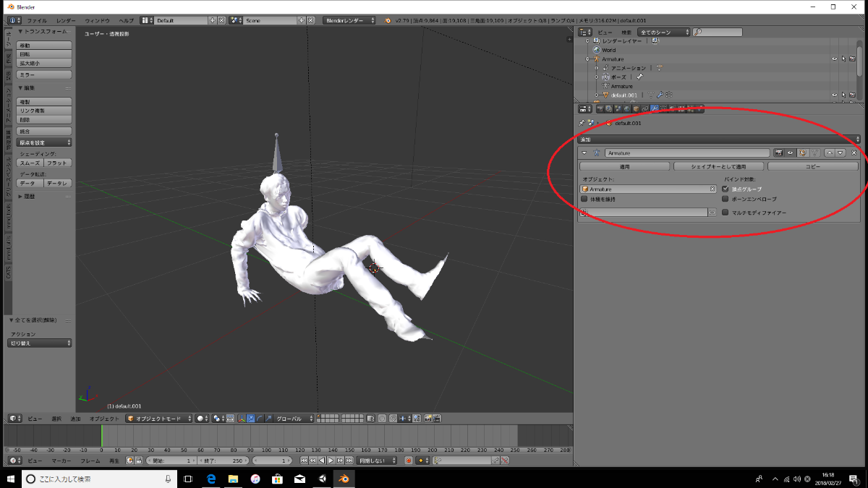Click the 適用 apply button
Screen dimensions: 868x488
[624, 166]
